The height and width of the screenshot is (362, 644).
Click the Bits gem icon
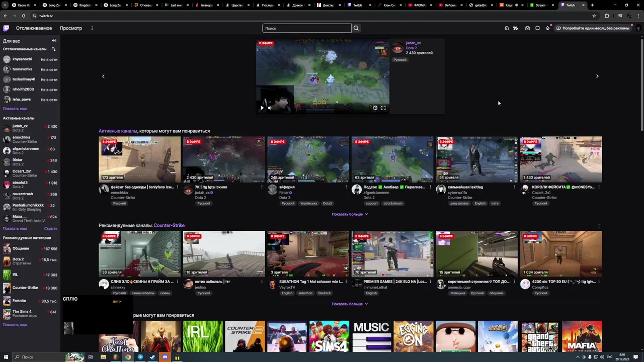pyautogui.click(x=547, y=28)
